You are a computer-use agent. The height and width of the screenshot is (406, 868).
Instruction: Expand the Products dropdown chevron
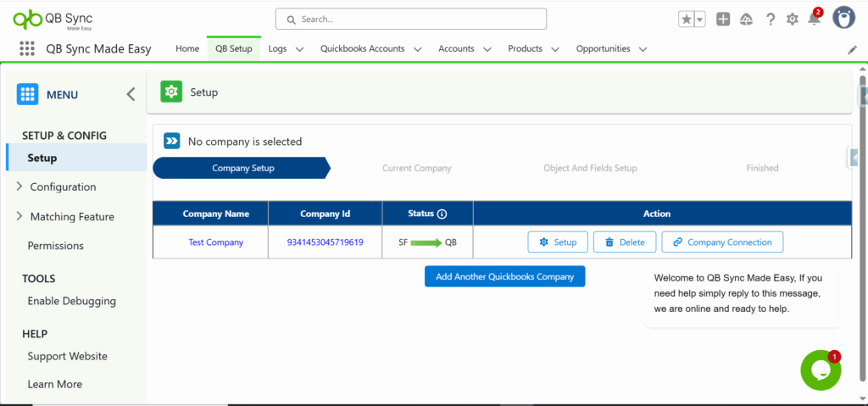point(555,49)
